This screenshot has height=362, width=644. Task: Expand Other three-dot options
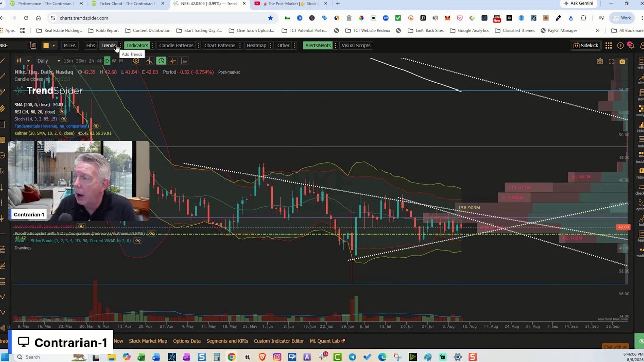294,45
